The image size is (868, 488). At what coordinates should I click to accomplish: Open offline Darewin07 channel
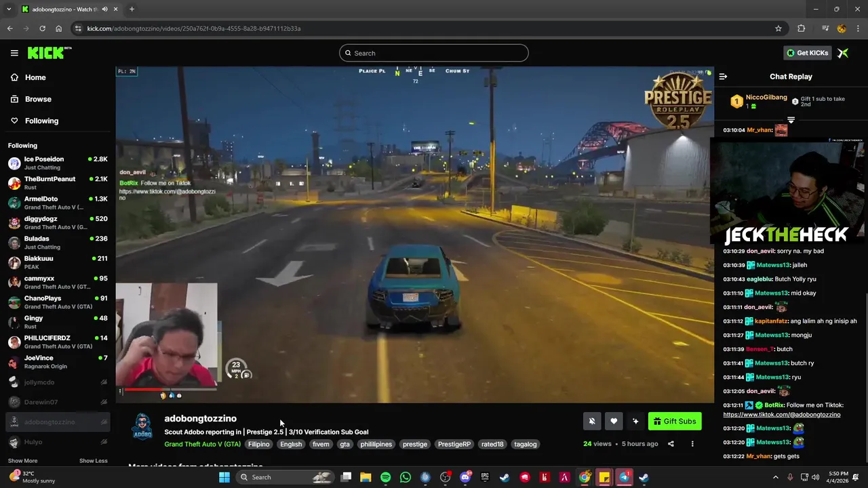coord(58,402)
